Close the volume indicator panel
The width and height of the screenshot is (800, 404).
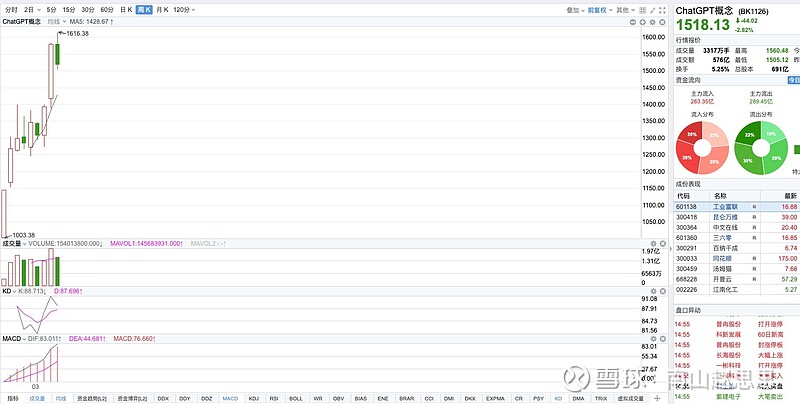662,244
